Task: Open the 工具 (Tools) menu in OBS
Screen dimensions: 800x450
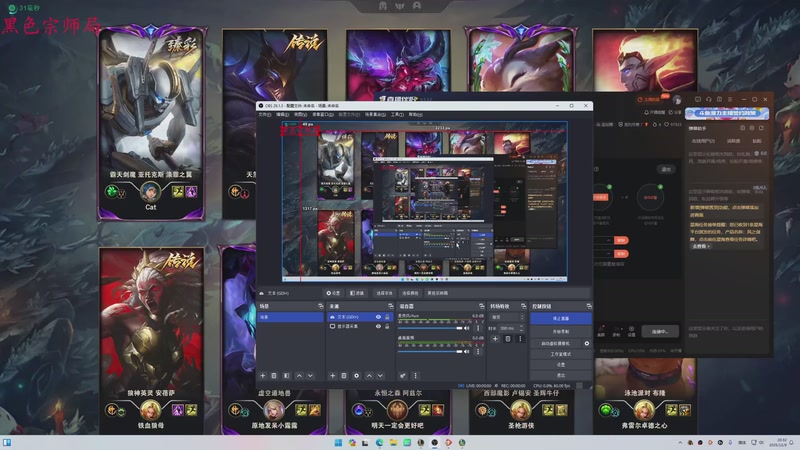Action: (x=397, y=114)
